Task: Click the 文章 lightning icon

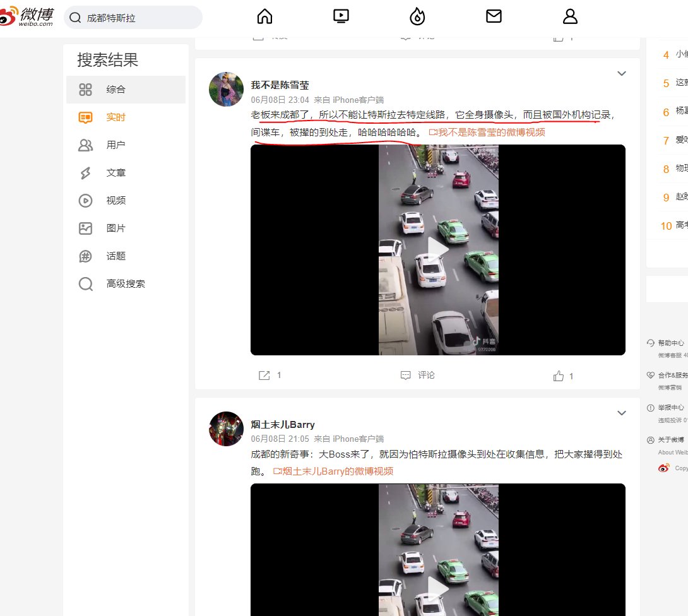Action: pyautogui.click(x=85, y=173)
